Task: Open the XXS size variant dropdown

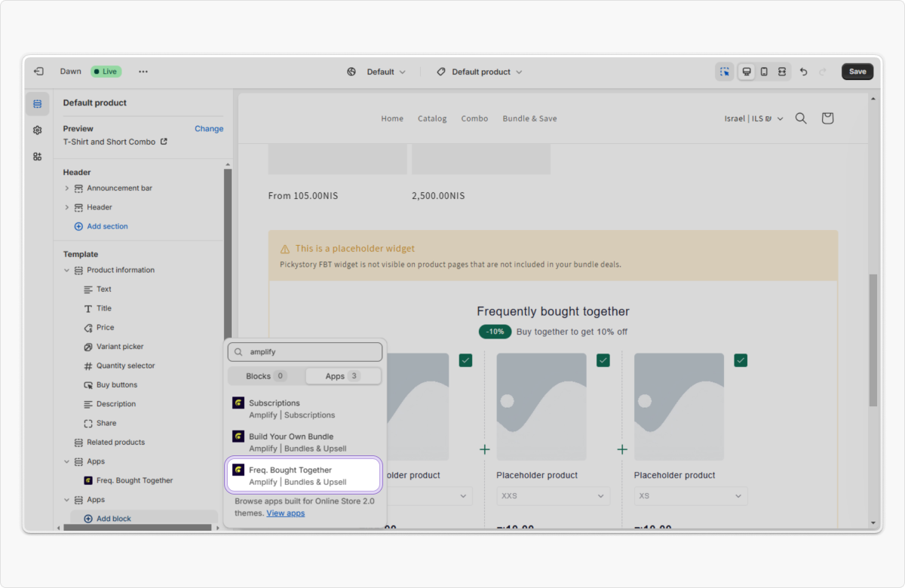Action: 553,496
